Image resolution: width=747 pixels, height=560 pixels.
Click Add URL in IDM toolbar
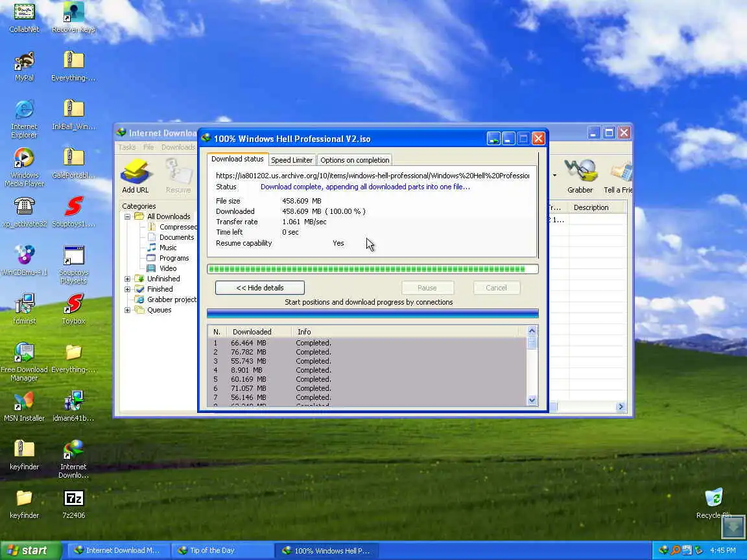pos(136,176)
